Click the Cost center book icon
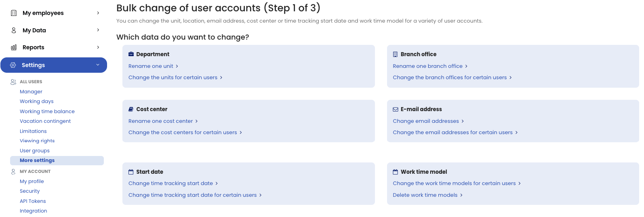 coord(131,109)
